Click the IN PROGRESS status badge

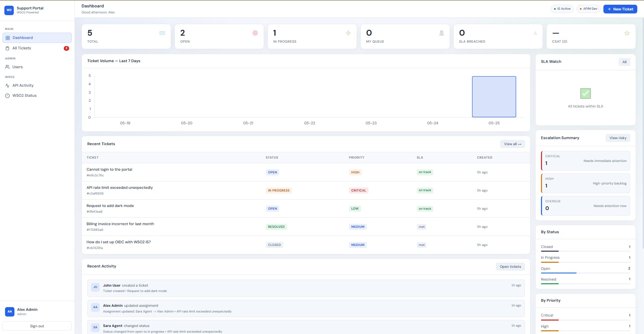(279, 191)
